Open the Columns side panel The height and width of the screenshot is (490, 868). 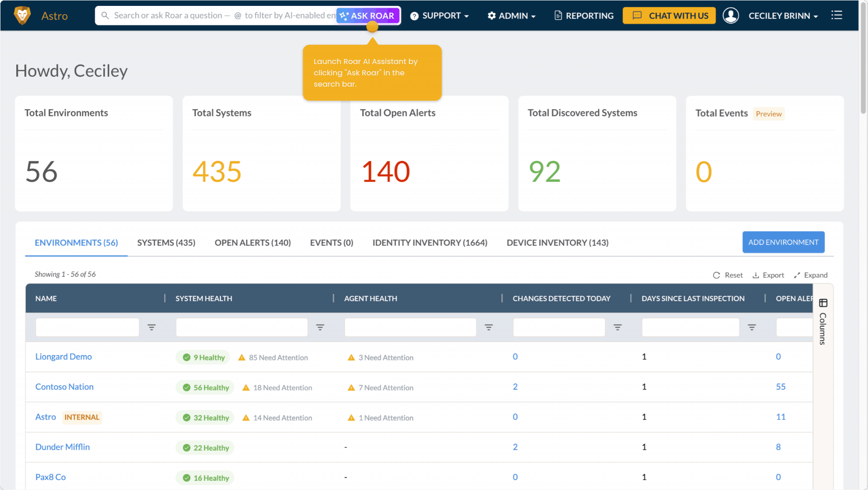[823, 322]
